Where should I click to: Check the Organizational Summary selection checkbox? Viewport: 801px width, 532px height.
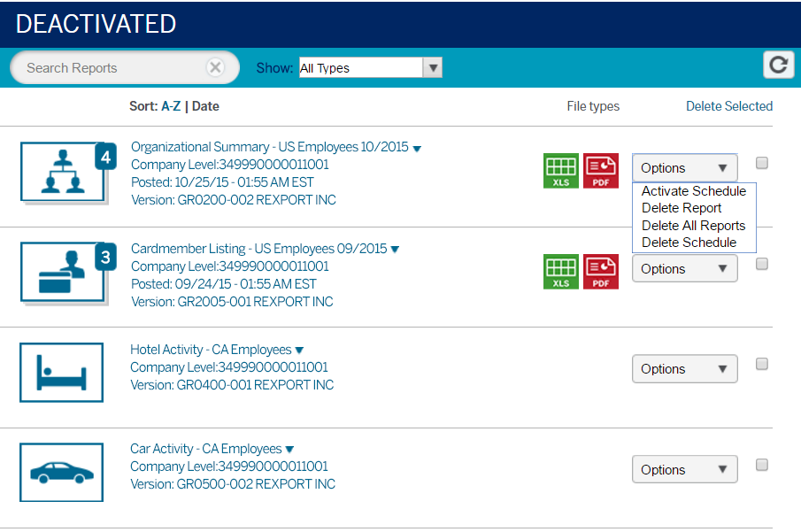(x=763, y=163)
